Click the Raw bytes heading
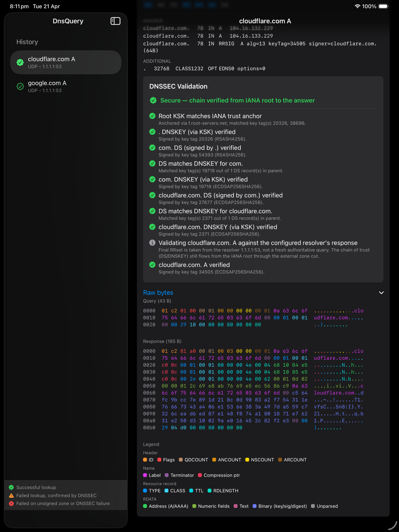The height and width of the screenshot is (532, 399). coord(158,293)
